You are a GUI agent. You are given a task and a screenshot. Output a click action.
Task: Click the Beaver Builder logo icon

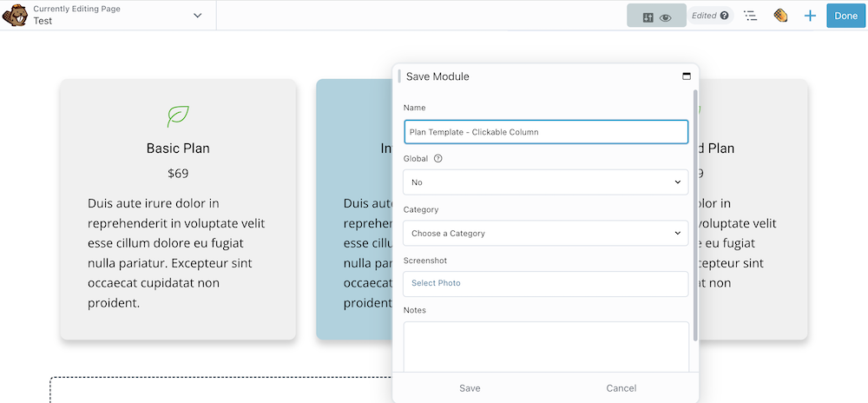click(x=15, y=15)
